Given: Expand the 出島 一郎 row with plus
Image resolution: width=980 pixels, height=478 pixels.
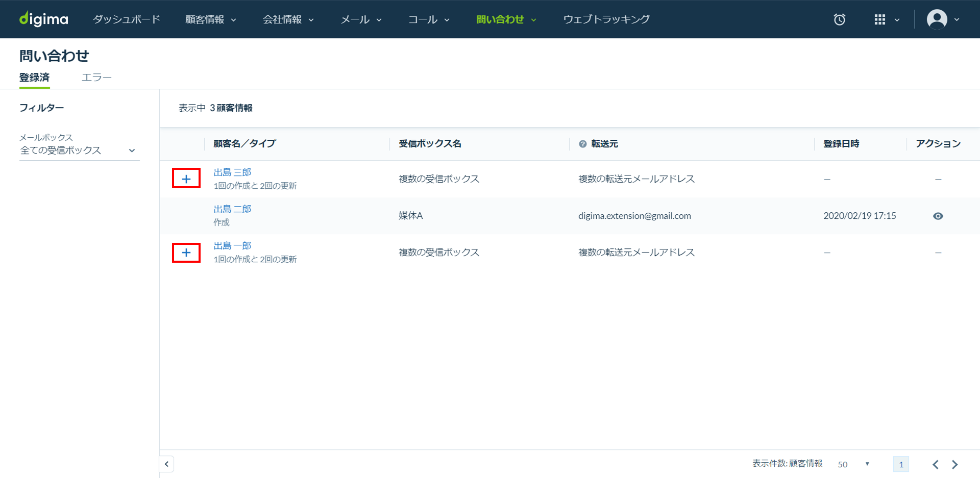Looking at the screenshot, I should pyautogui.click(x=186, y=253).
